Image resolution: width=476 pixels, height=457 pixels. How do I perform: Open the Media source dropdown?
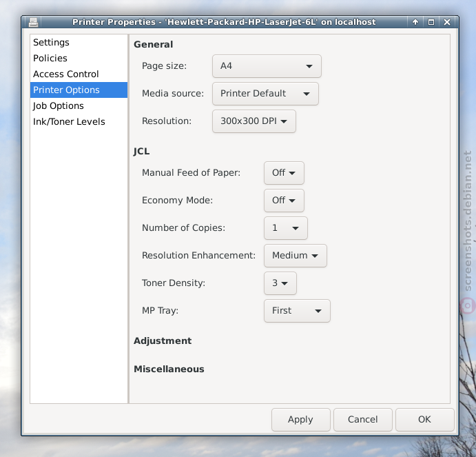[265, 94]
